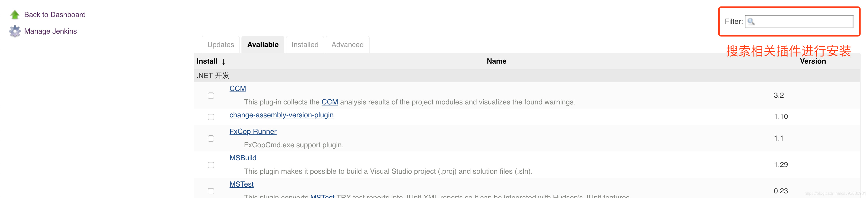
Task: Open the CCM plugin title link
Action: (238, 89)
